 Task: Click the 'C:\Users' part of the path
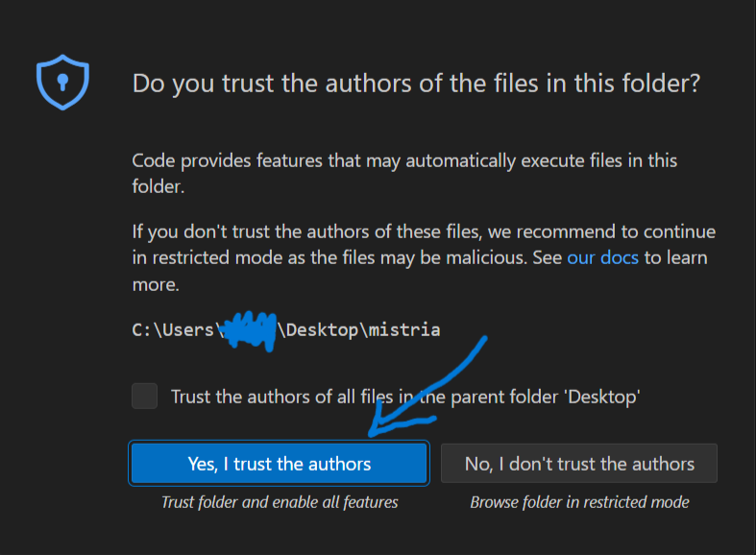click(x=173, y=329)
